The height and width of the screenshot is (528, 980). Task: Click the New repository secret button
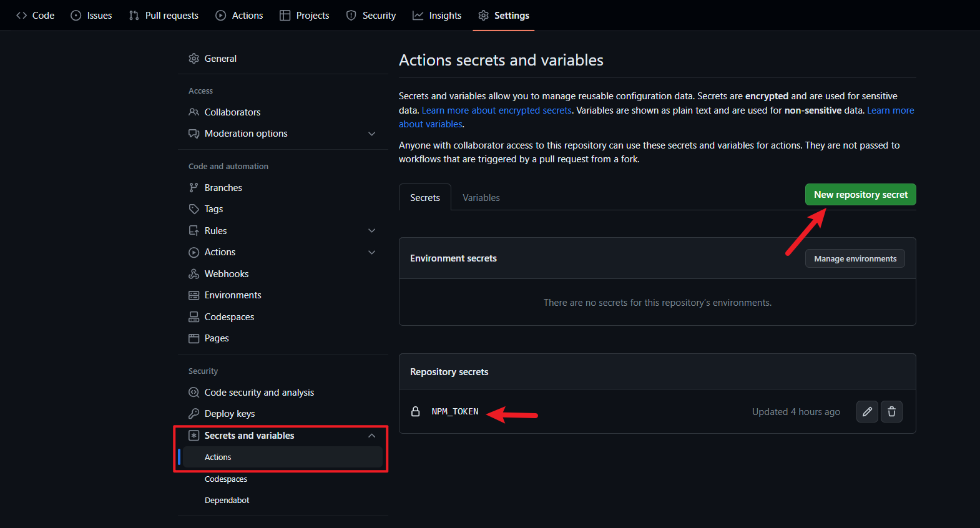tap(860, 195)
